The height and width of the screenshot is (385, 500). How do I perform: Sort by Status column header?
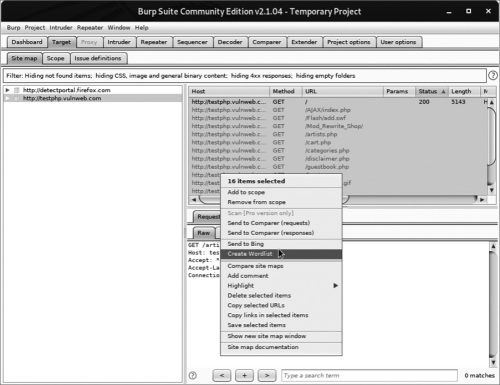432,91
